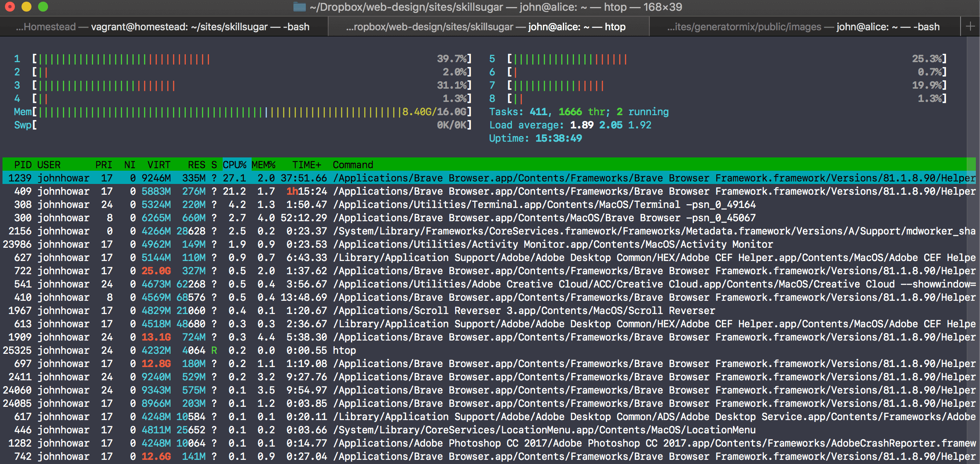
Task: Click the CPU 1 usage meter bar
Action: click(252, 59)
